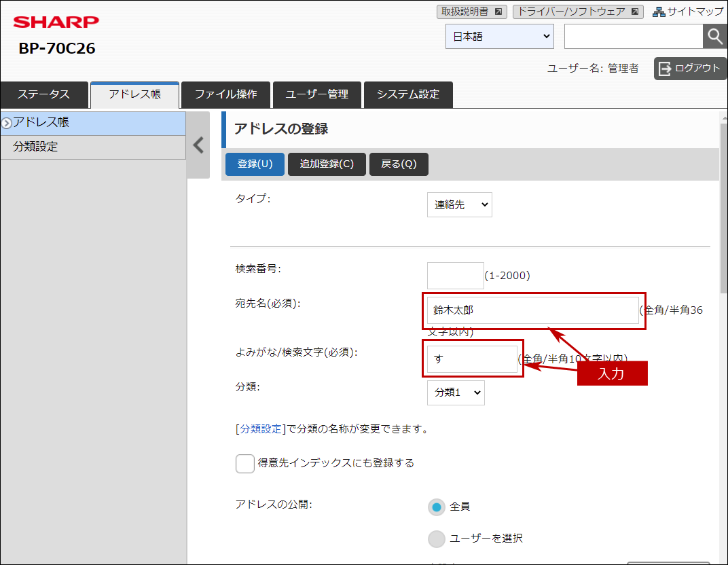Switch to the ファイル操作 tab

point(225,94)
